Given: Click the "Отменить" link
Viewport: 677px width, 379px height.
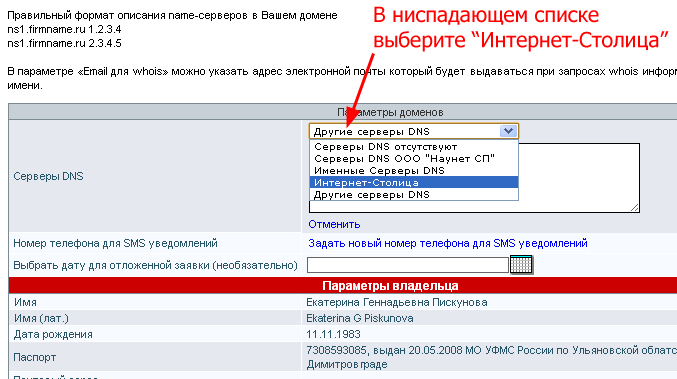Looking at the screenshot, I should 334,224.
